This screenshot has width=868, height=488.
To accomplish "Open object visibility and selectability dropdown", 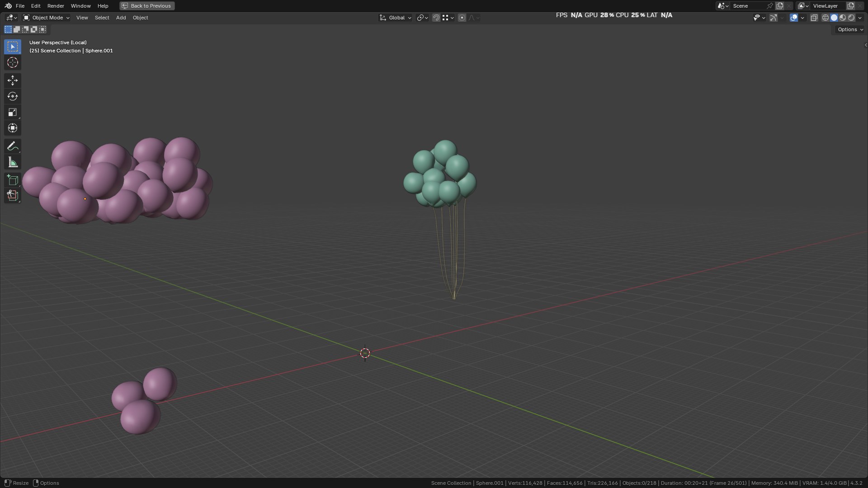I will 759,18.
